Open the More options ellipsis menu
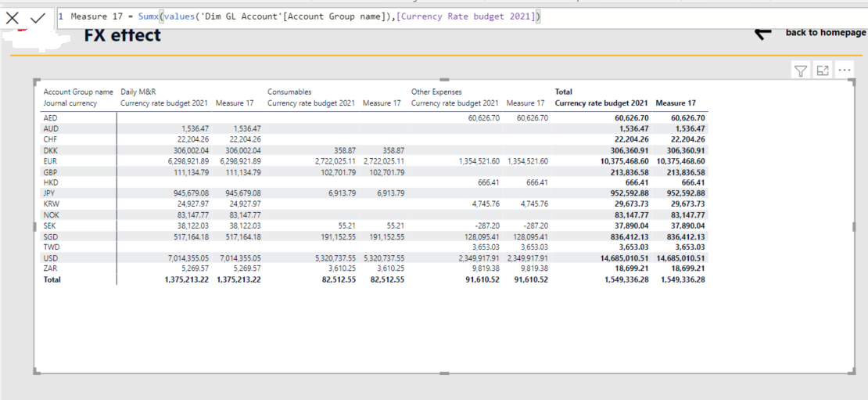 844,70
